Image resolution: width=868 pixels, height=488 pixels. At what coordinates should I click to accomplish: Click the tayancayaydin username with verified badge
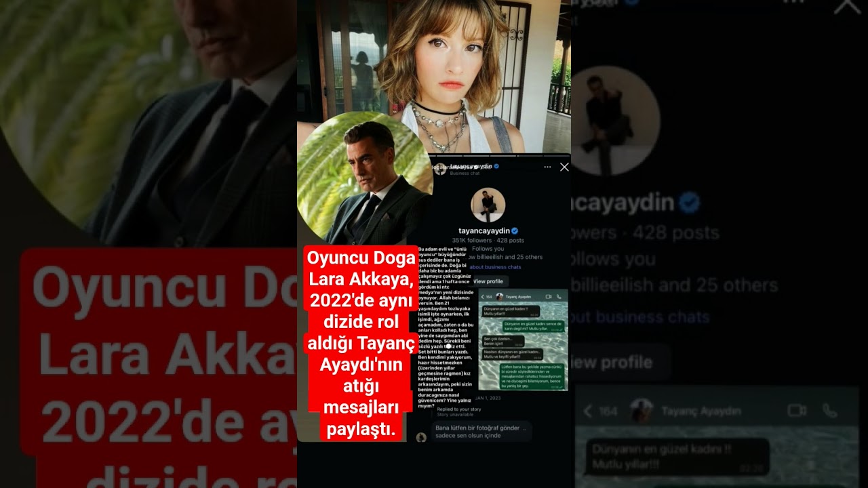point(488,230)
